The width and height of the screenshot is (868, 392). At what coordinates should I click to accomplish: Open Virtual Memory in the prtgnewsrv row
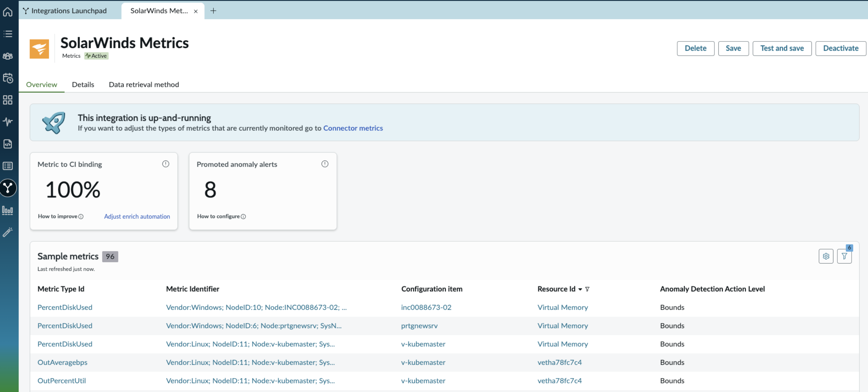click(563, 326)
